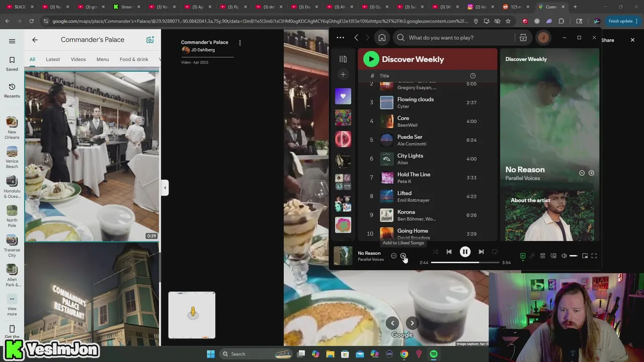Image resolution: width=644 pixels, height=362 pixels.
Task: Select the Menu photos tab
Action: click(103, 59)
